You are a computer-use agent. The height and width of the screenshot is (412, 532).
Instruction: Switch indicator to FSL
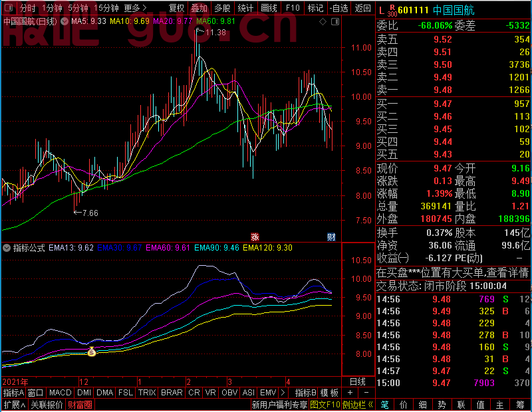[126, 393]
